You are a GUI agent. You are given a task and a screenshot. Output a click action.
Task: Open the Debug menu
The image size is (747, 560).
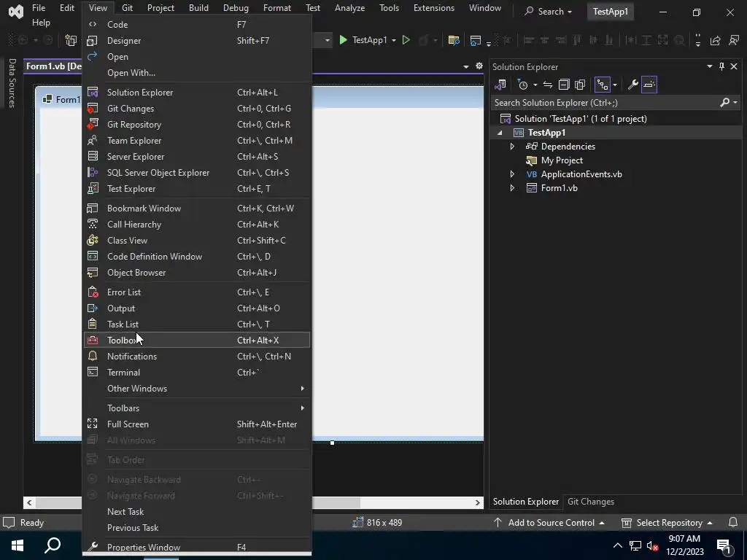[236, 8]
